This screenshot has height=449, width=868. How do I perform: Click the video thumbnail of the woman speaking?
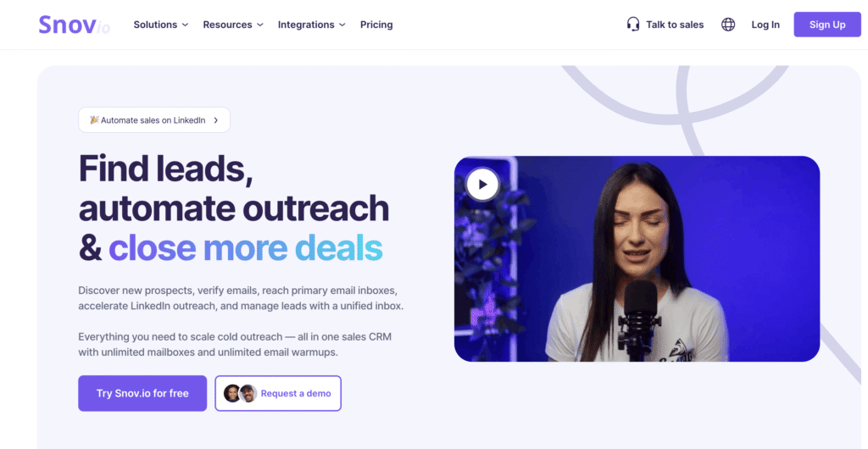tap(637, 258)
